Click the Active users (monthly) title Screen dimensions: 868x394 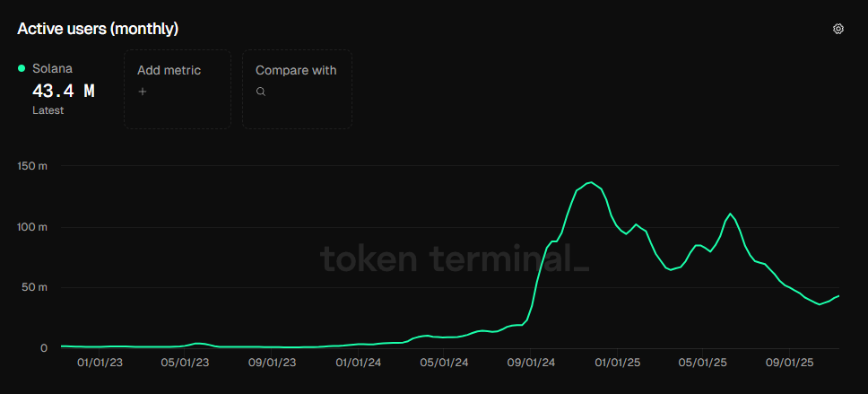98,29
